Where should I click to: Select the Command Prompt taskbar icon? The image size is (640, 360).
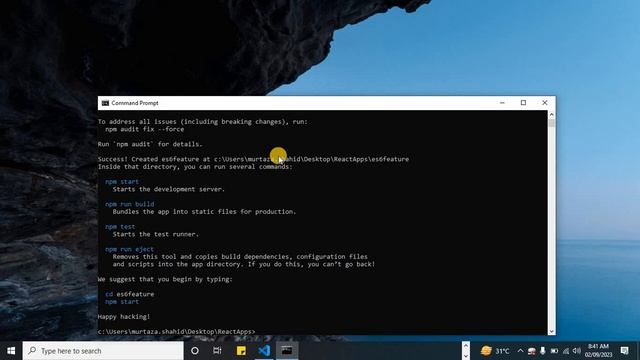click(x=287, y=351)
